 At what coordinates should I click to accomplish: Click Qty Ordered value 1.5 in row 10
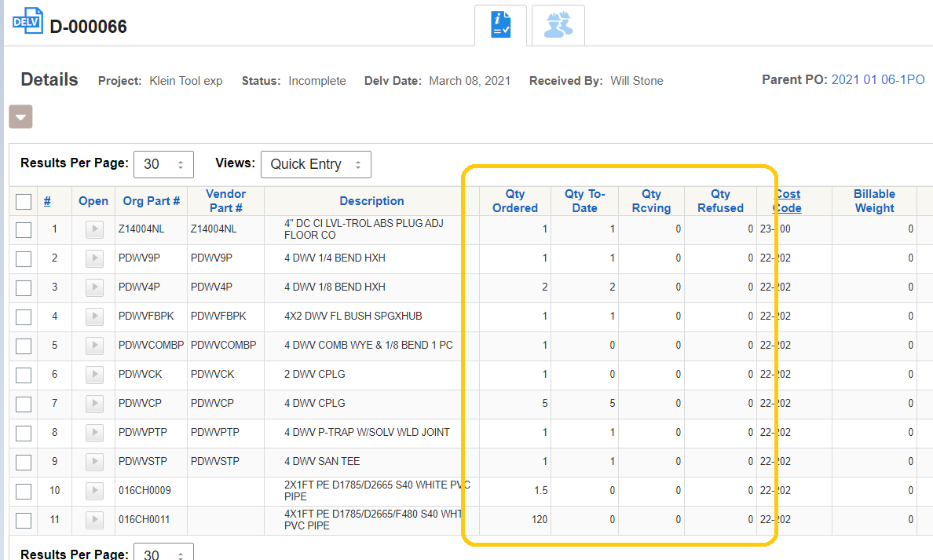click(540, 491)
